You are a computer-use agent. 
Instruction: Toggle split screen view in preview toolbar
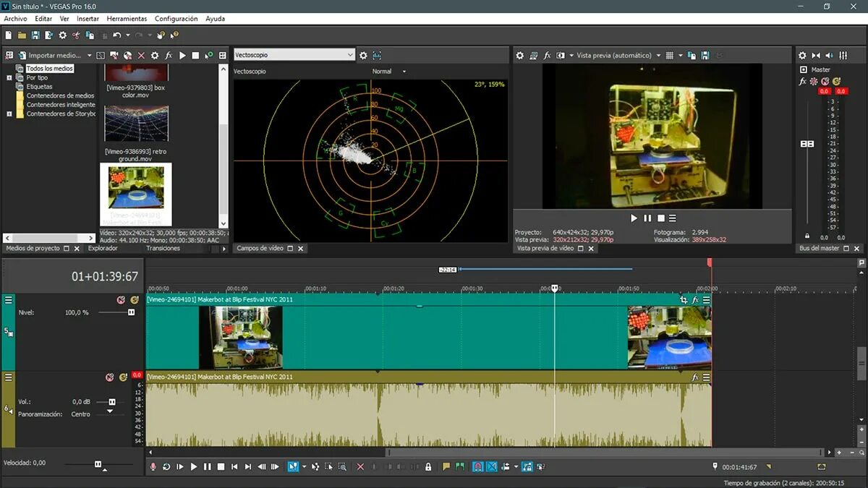560,55
